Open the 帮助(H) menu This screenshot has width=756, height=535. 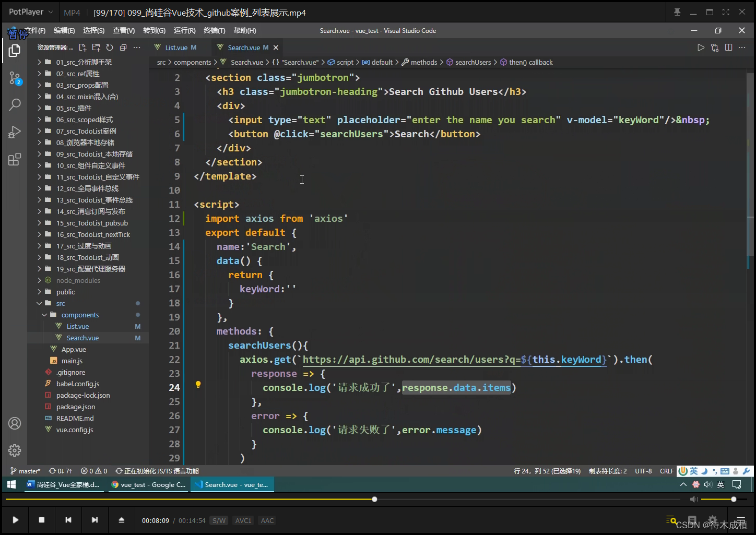point(245,31)
